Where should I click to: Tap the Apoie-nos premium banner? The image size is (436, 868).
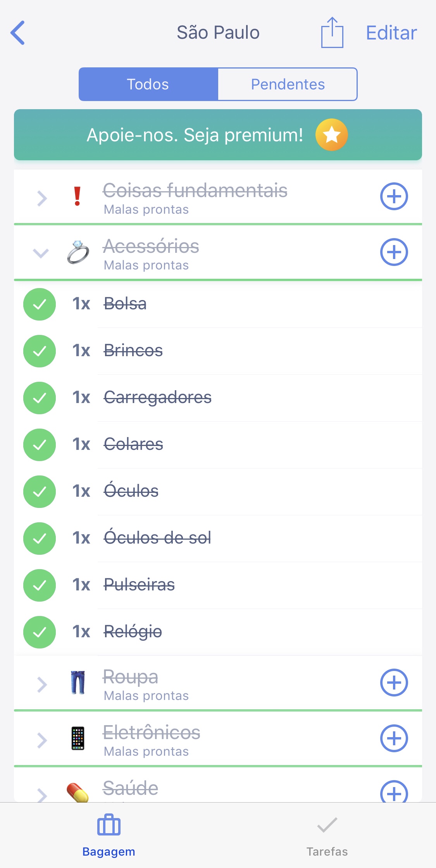tap(195, 135)
